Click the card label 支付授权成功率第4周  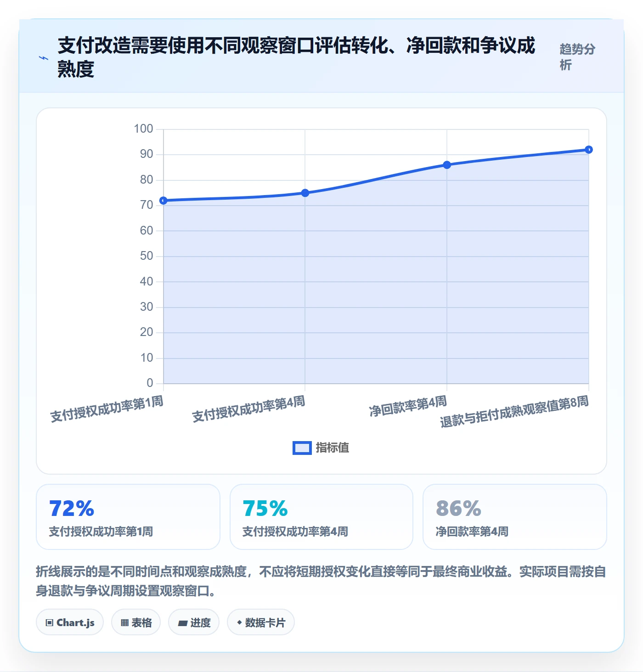pyautogui.click(x=295, y=532)
